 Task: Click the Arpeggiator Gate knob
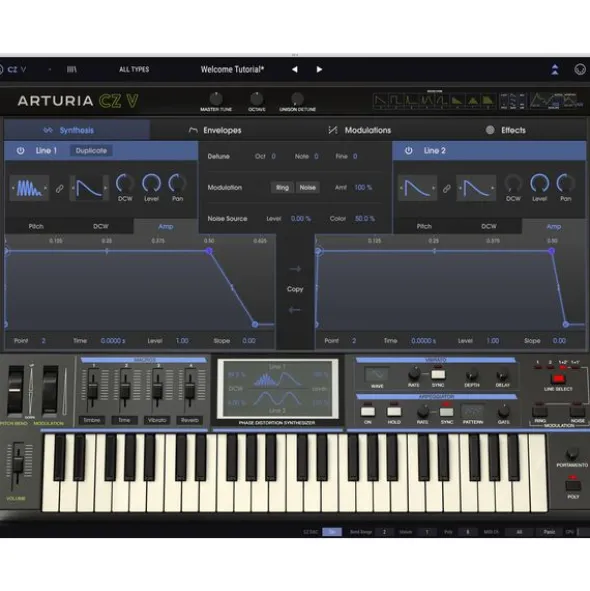[504, 411]
